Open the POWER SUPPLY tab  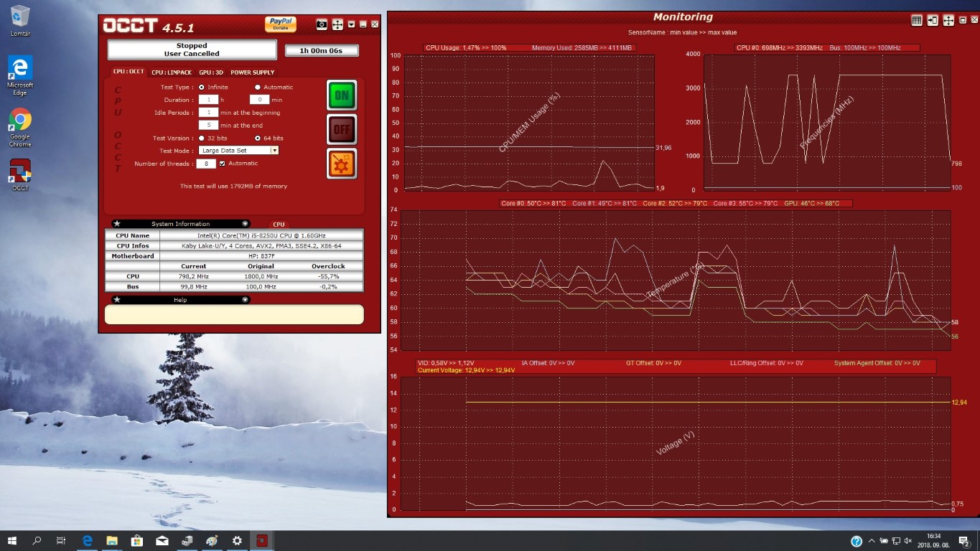pos(252,72)
